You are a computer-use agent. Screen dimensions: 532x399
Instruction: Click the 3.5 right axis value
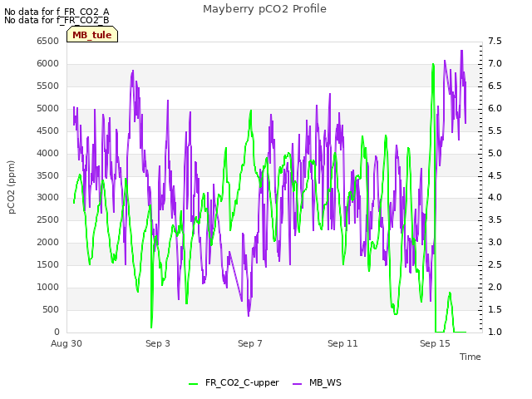(495, 219)
